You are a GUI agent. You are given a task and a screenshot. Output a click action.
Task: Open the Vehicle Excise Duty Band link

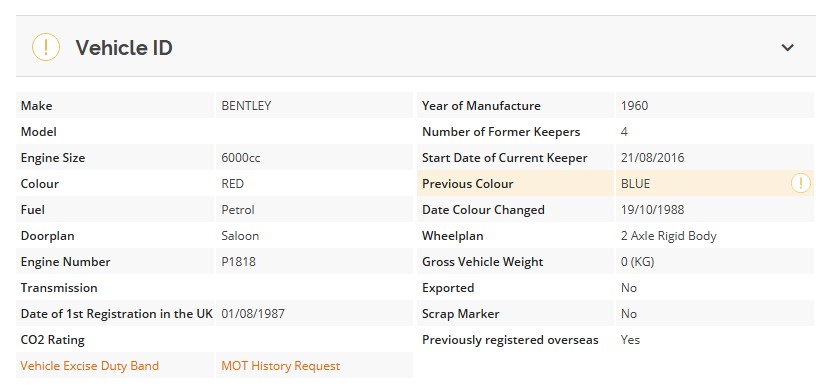tap(89, 366)
